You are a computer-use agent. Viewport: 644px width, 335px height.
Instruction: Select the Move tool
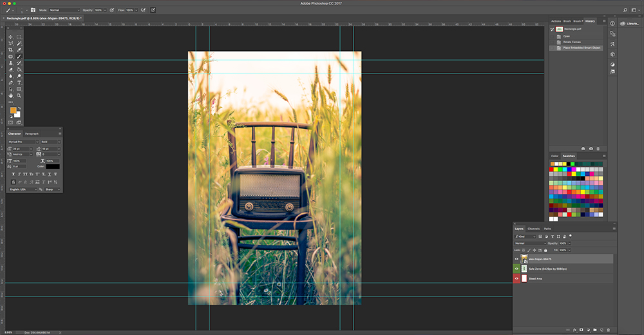[11, 37]
